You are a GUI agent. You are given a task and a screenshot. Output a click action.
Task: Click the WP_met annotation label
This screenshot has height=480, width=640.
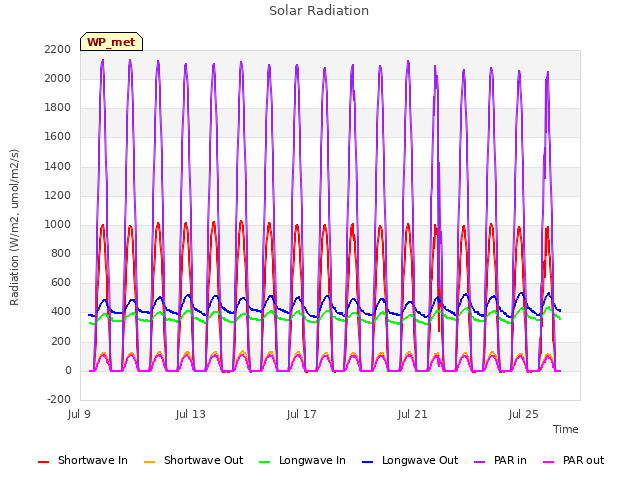click(x=111, y=42)
